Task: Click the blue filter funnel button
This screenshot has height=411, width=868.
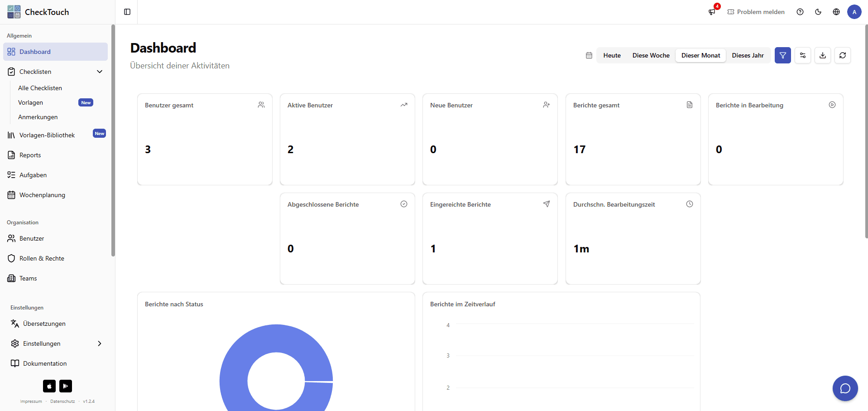Action: [783, 55]
